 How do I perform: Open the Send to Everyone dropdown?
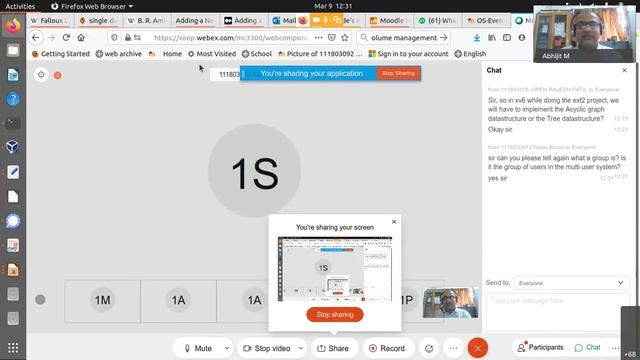click(x=571, y=282)
